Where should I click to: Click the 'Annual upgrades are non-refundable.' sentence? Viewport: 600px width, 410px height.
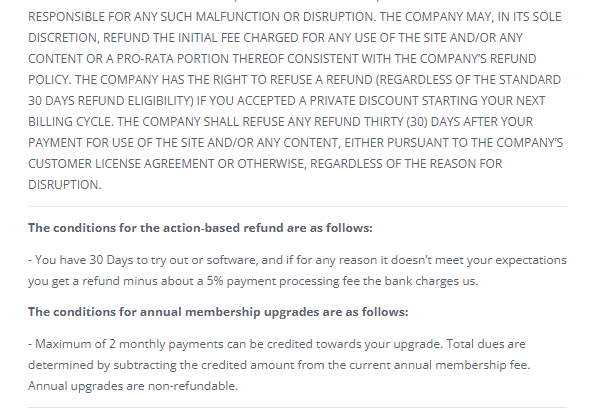click(x=133, y=385)
